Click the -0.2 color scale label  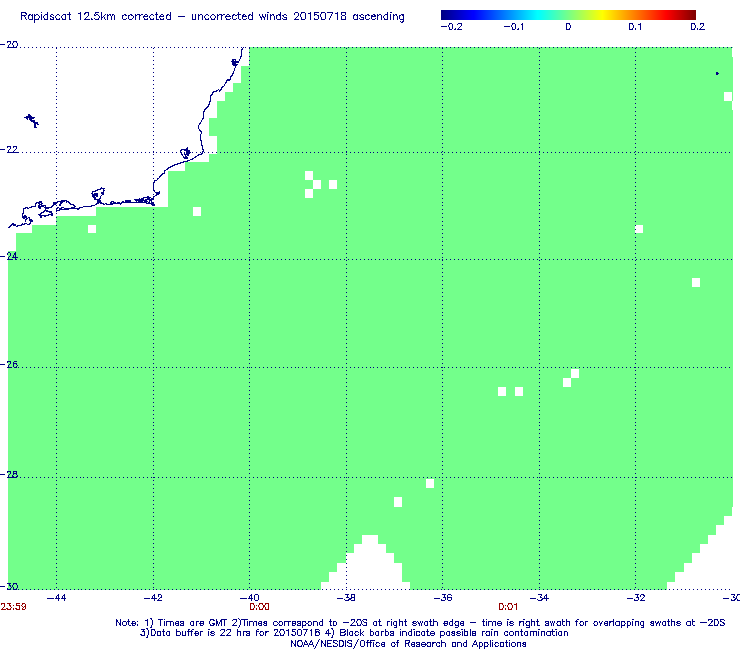point(452,27)
